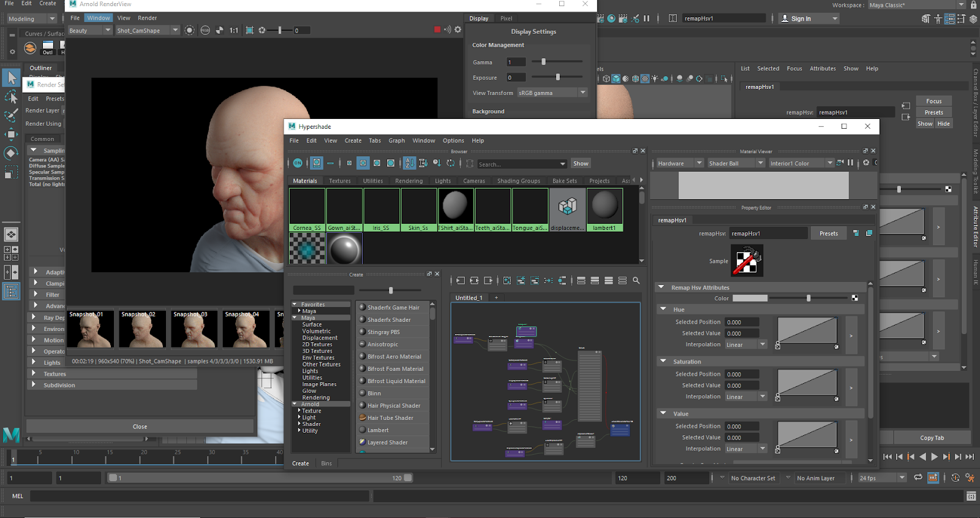Screen dimensions: 980x518
Task: Collapse Saturation section in Property Editor
Action: 663,362
